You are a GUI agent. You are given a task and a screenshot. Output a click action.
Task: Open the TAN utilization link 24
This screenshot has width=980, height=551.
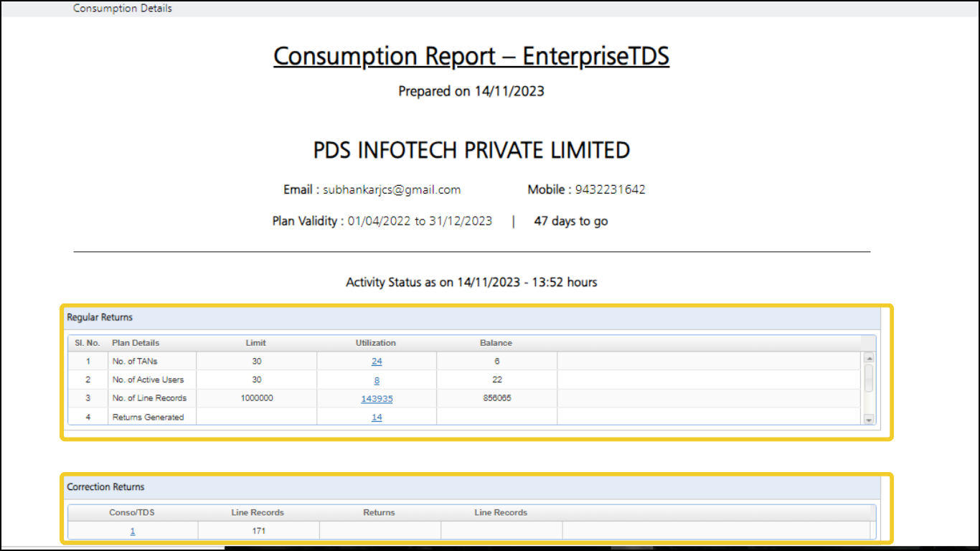click(x=377, y=362)
